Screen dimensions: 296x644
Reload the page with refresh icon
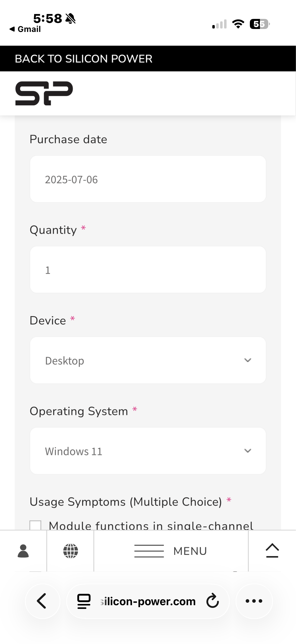click(213, 601)
